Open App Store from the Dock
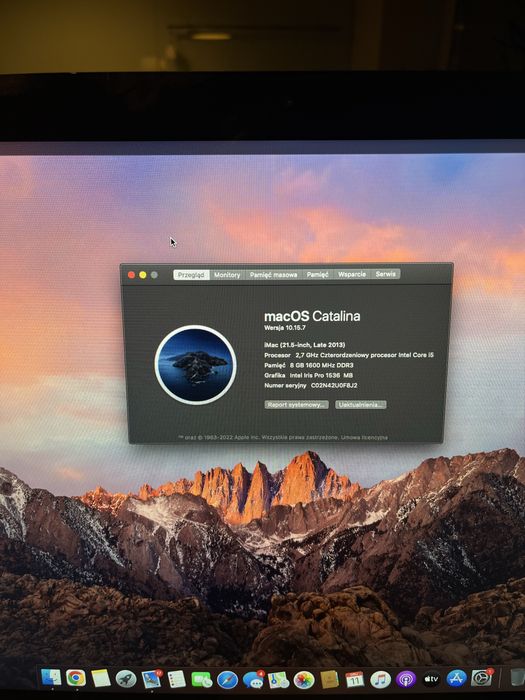Viewport: 525px width, 700px height. click(456, 678)
